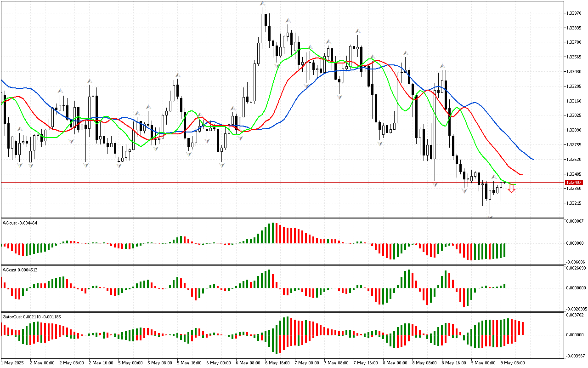Click the '1 May 2025' date label
Image resolution: width=588 pixels, height=368 pixels.
pyautogui.click(x=11, y=363)
